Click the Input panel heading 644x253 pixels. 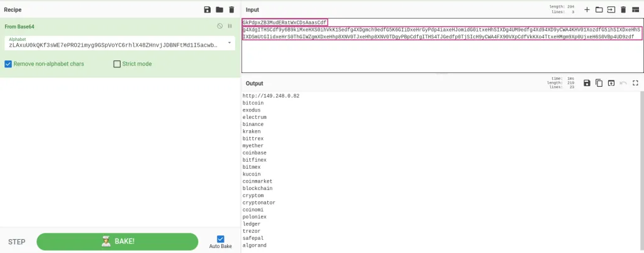(253, 10)
